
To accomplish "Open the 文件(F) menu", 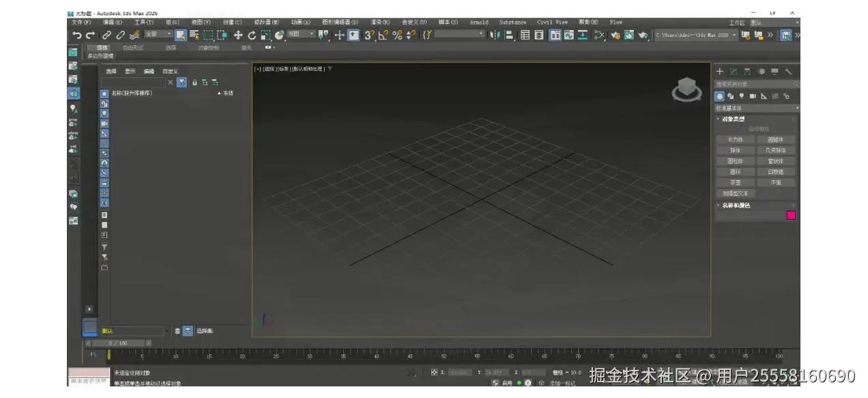I will point(81,23).
